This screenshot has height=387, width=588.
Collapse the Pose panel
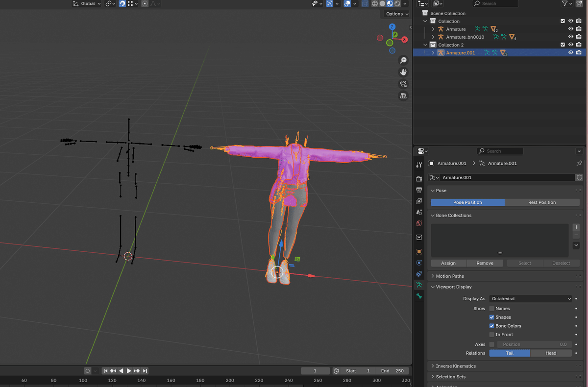[441, 191]
